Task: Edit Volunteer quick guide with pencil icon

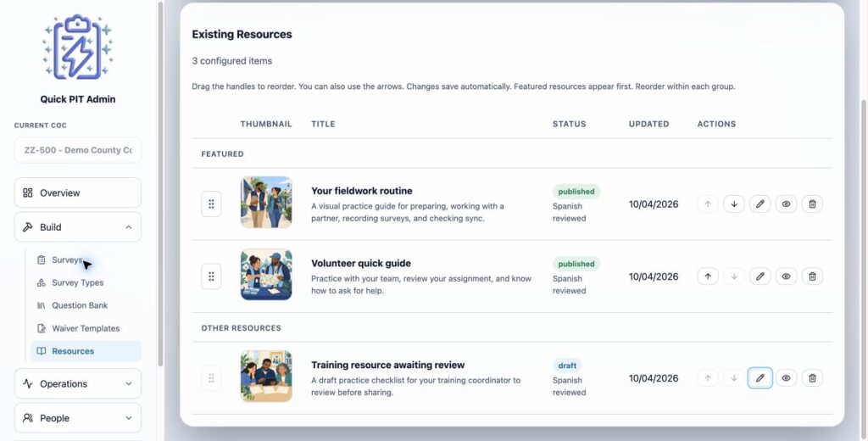Action: click(x=760, y=276)
